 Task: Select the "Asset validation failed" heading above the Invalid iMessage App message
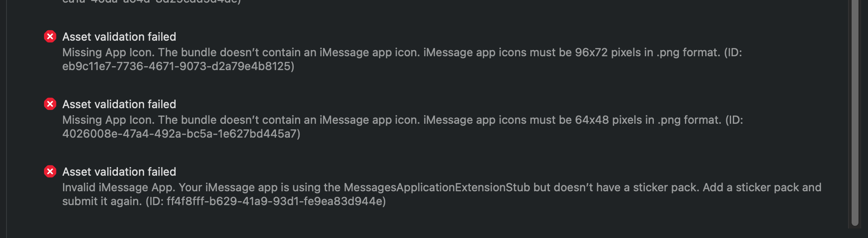tap(119, 172)
